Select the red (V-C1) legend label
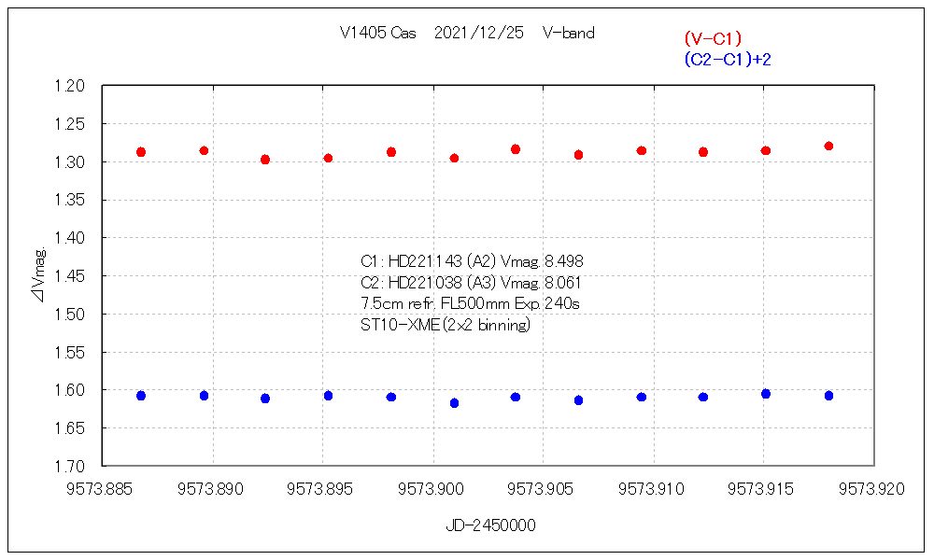 712,38
